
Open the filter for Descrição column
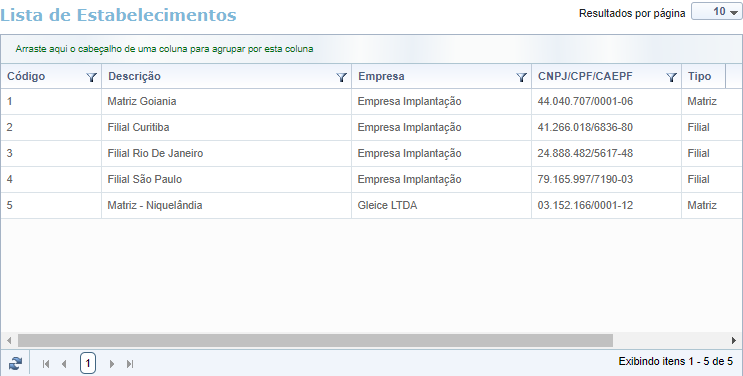341,77
